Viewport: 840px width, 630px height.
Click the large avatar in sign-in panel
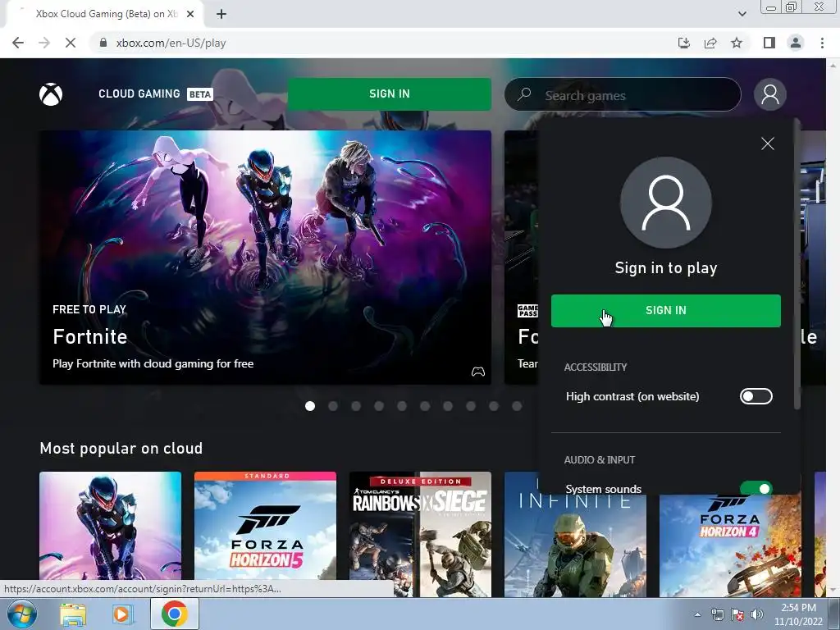tap(666, 203)
